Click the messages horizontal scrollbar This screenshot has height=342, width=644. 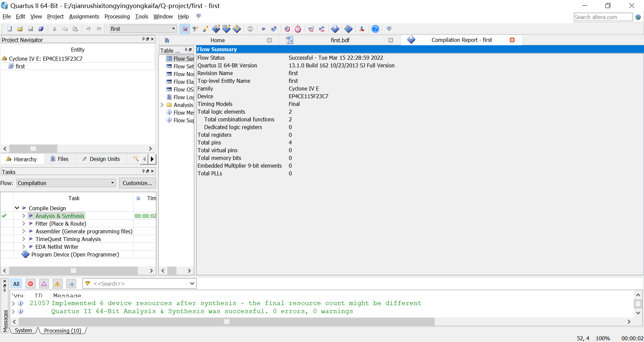point(226,322)
